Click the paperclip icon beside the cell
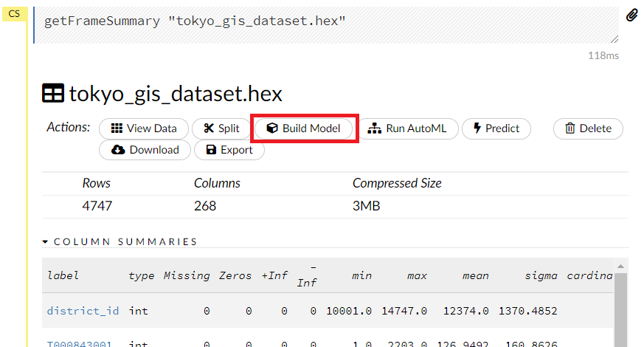Screen dimensions: 644x347 tap(632, 16)
